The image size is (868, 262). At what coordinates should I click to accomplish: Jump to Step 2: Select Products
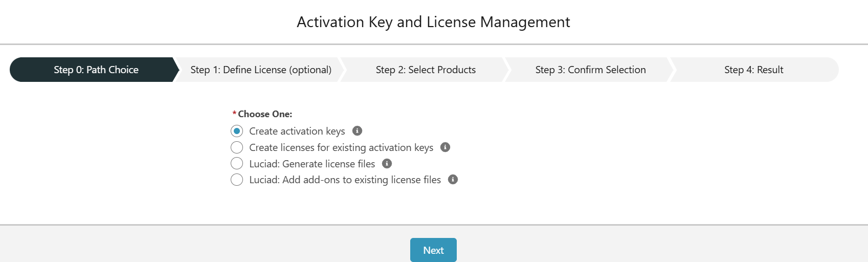426,70
